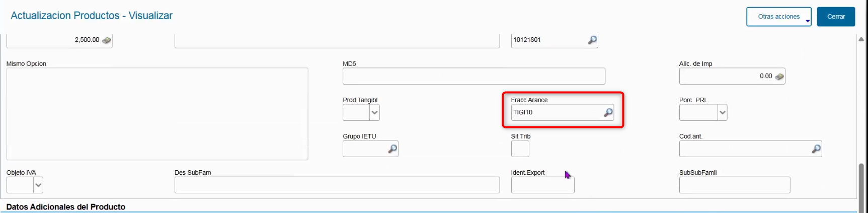Image resolution: width=868 pixels, height=213 pixels.
Task: Click inside the Mismo Opcion text area
Action: [157, 114]
